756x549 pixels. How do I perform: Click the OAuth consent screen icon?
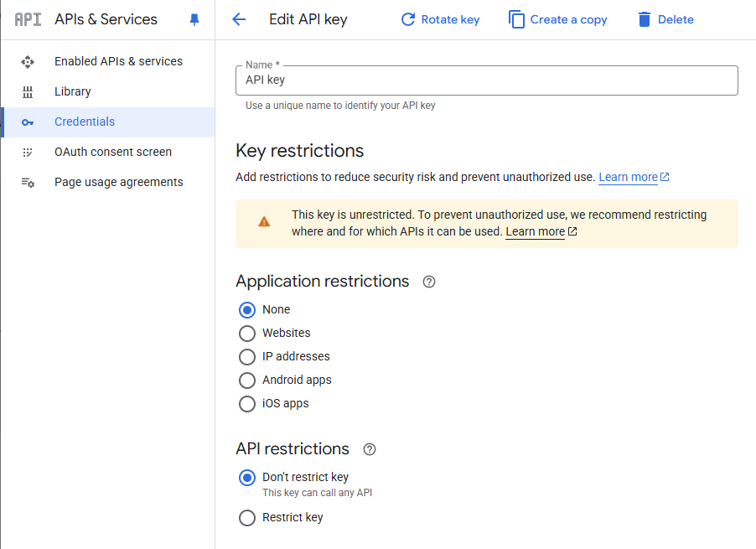[x=28, y=153]
